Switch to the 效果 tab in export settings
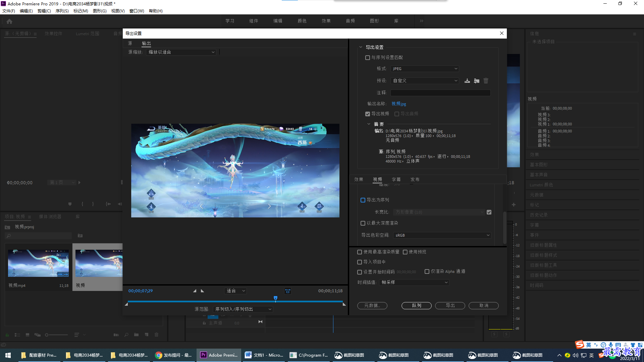Viewport: 644px width, 362px height. point(359,180)
